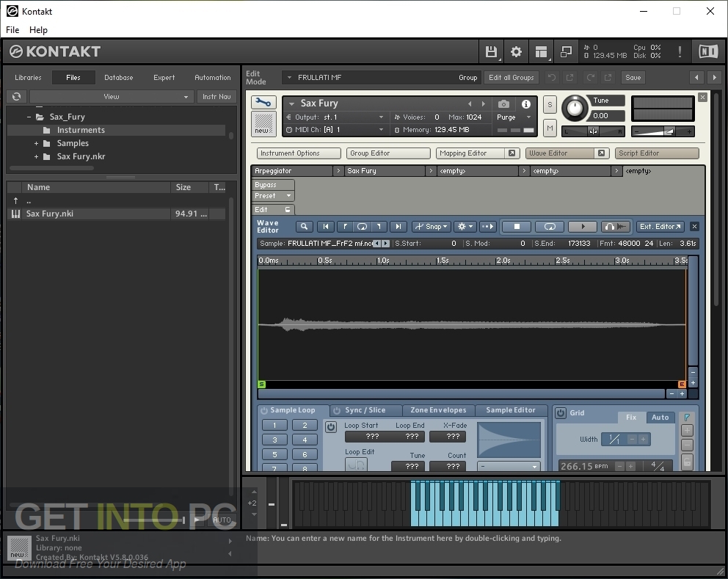Screen dimensions: 728x579
Task: Switch to the Database tab
Action: (118, 78)
